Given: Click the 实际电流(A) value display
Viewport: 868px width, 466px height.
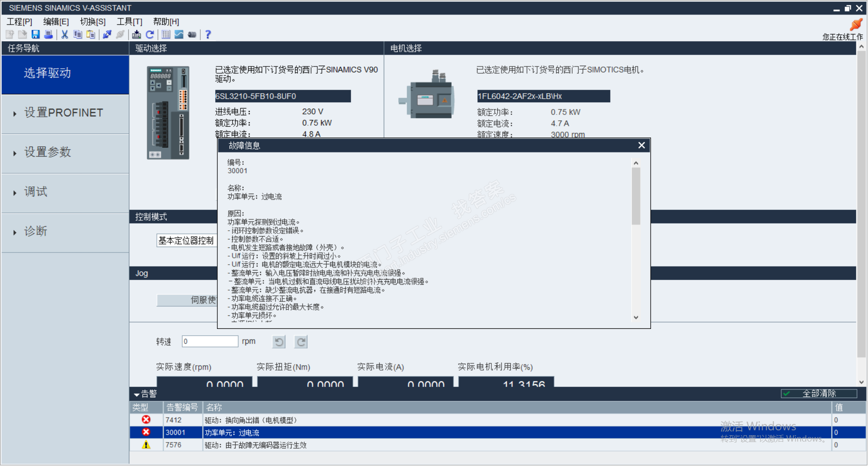Looking at the screenshot, I should [406, 381].
